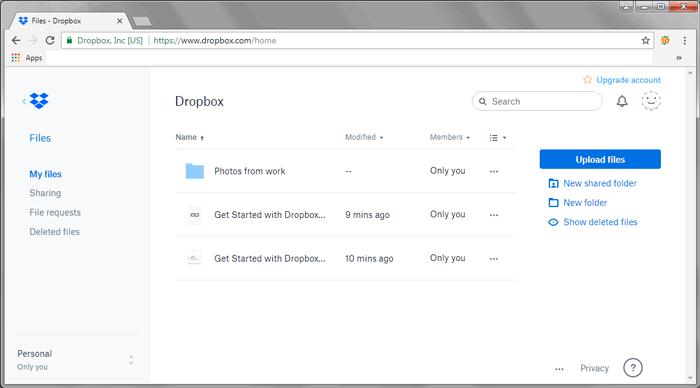Focus the Search field
This screenshot has width=700, height=388.
(537, 101)
